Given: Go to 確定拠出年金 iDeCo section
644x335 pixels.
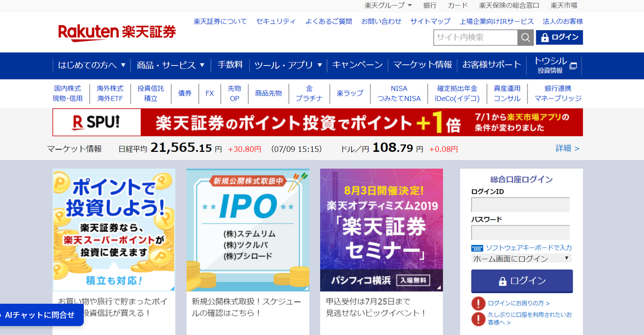Looking at the screenshot, I should click(x=457, y=94).
